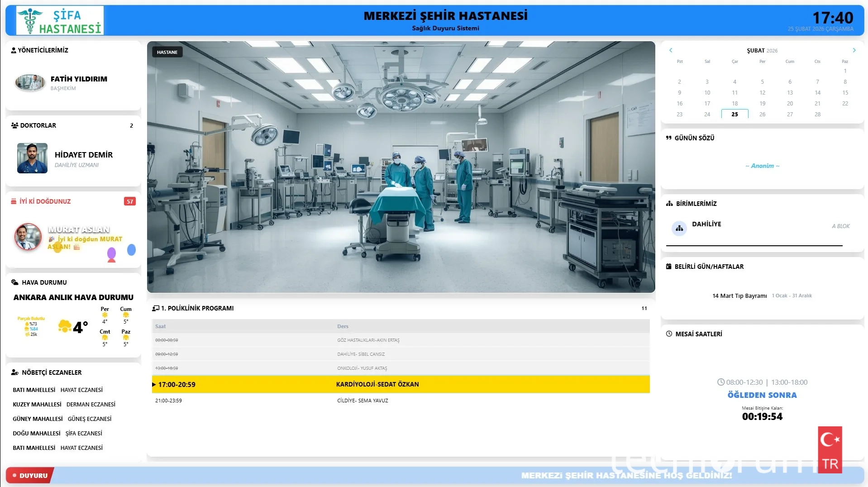Click the red birthday count badge 57
868x487 pixels.
pyautogui.click(x=130, y=201)
